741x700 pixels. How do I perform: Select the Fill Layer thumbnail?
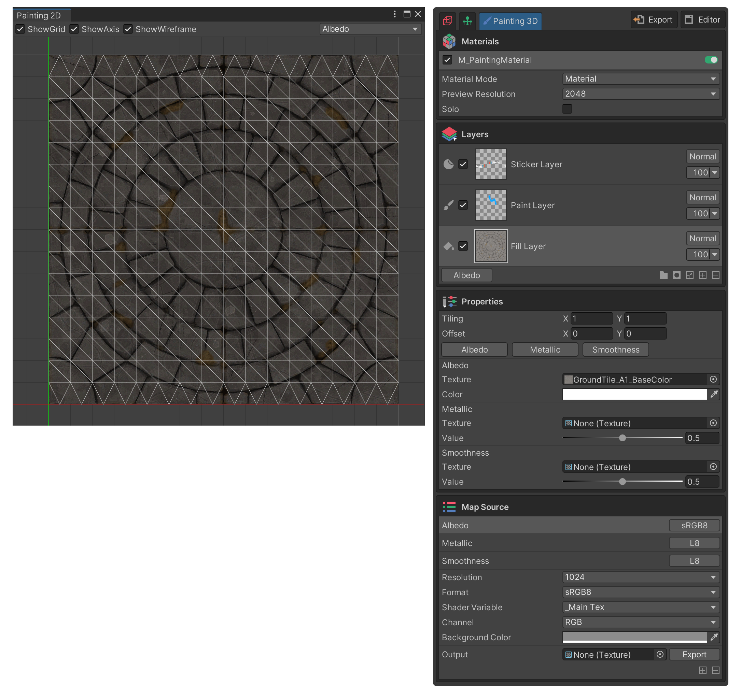click(x=490, y=246)
